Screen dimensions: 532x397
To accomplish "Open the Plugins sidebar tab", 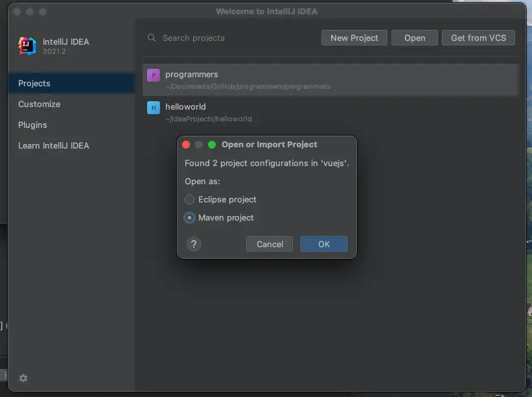I will 71,125.
